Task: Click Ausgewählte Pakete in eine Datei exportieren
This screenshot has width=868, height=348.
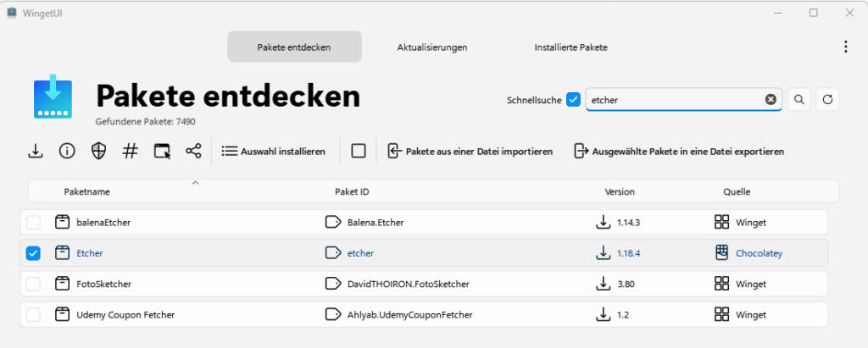Action: pyautogui.click(x=679, y=151)
